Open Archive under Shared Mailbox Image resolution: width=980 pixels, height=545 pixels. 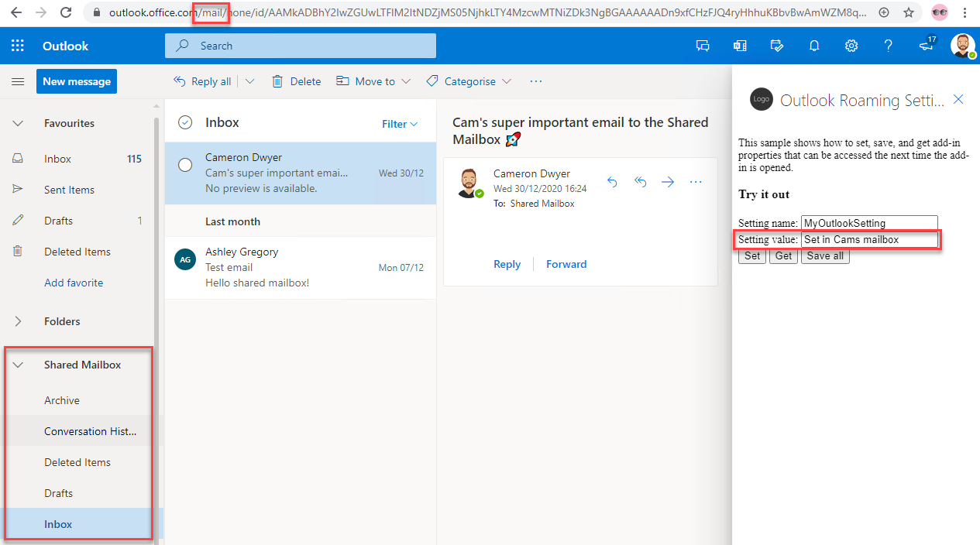coord(62,400)
